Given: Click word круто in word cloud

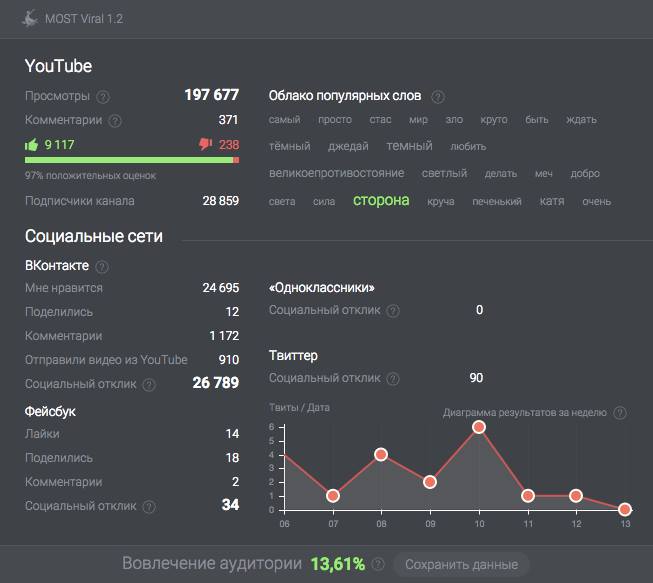Looking at the screenshot, I should click(x=494, y=120).
